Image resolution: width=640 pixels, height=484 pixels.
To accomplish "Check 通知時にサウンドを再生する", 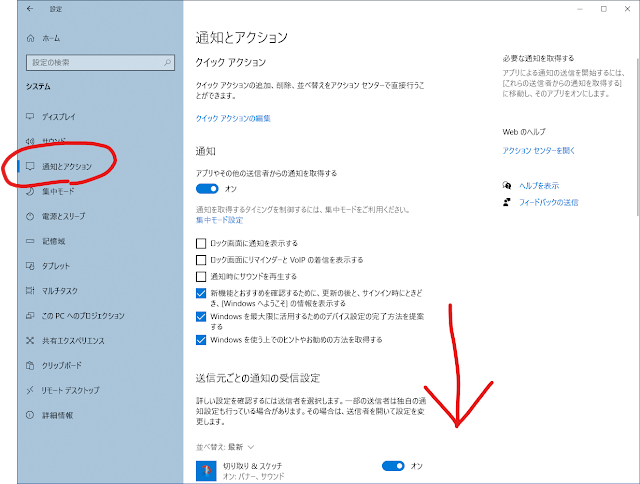I will (x=201, y=277).
